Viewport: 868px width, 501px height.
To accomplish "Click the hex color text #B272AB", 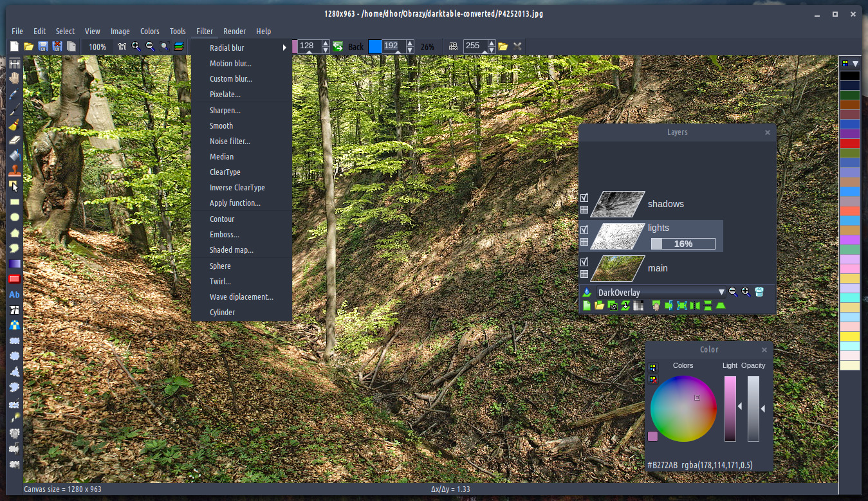I will 662,465.
